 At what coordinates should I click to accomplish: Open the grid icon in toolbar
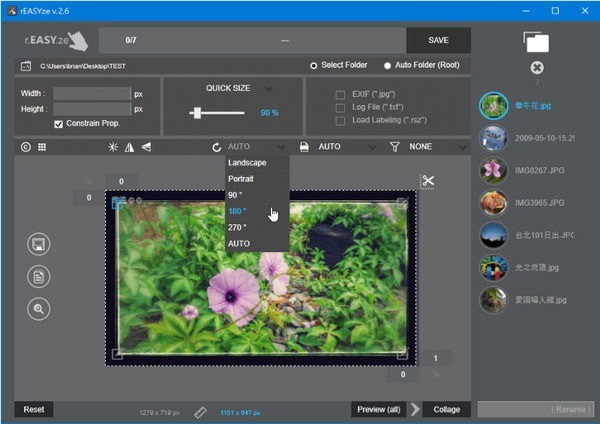coord(42,147)
